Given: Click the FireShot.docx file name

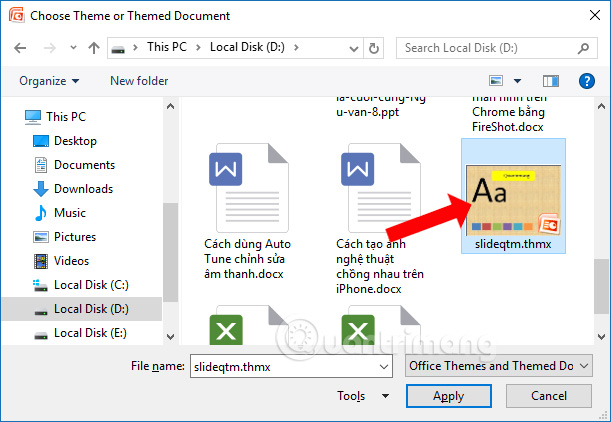Looking at the screenshot, I should [507, 127].
